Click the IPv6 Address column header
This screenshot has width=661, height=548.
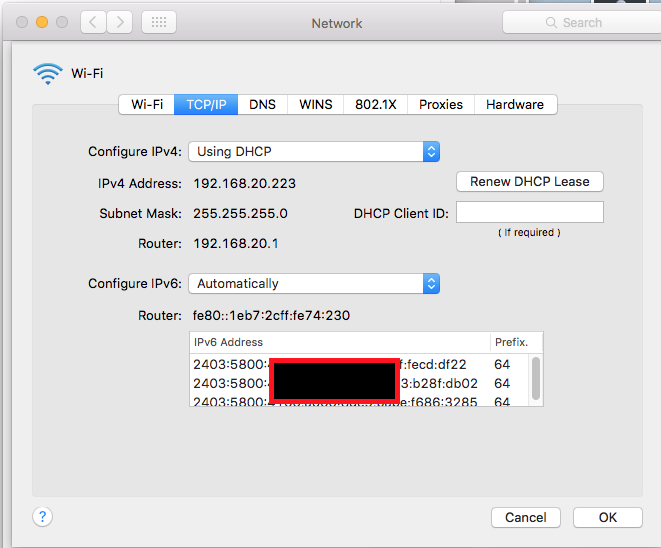point(340,342)
